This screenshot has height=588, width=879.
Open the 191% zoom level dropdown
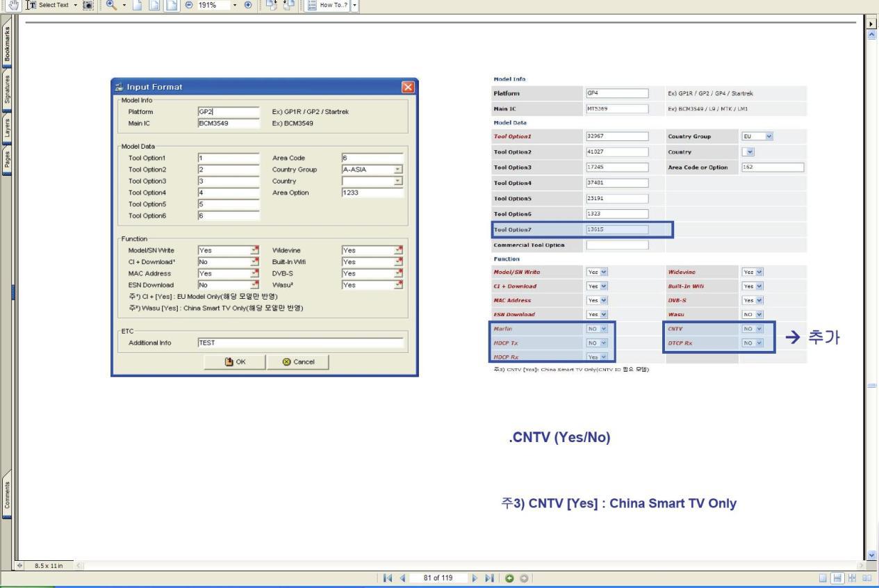click(x=236, y=6)
